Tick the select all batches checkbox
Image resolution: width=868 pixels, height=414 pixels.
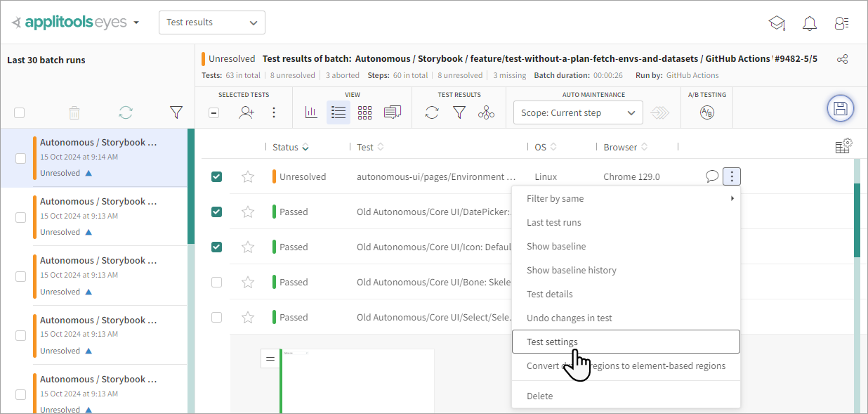point(20,113)
